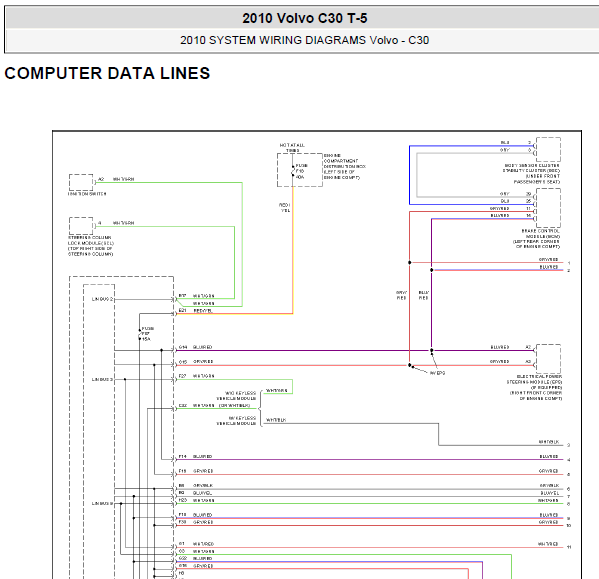Click the "F27 WHT/GRN" connector label
This screenshot has height=579, width=599.
196,376
